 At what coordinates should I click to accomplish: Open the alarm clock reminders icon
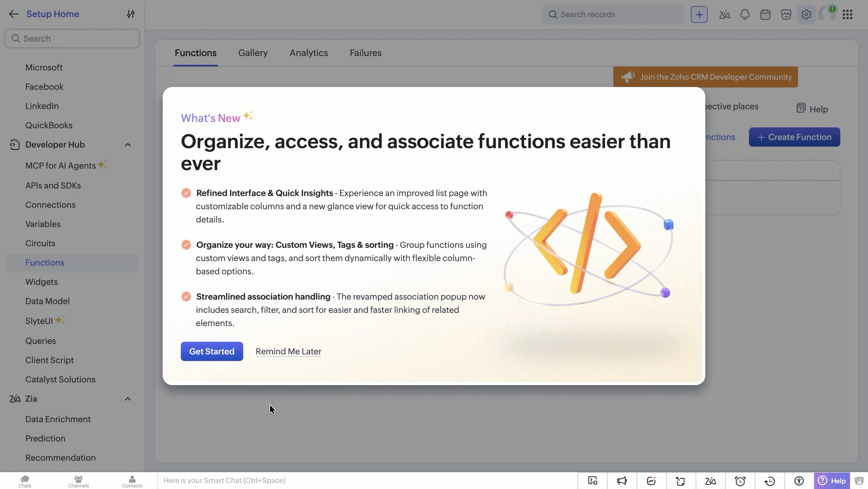[740, 481]
